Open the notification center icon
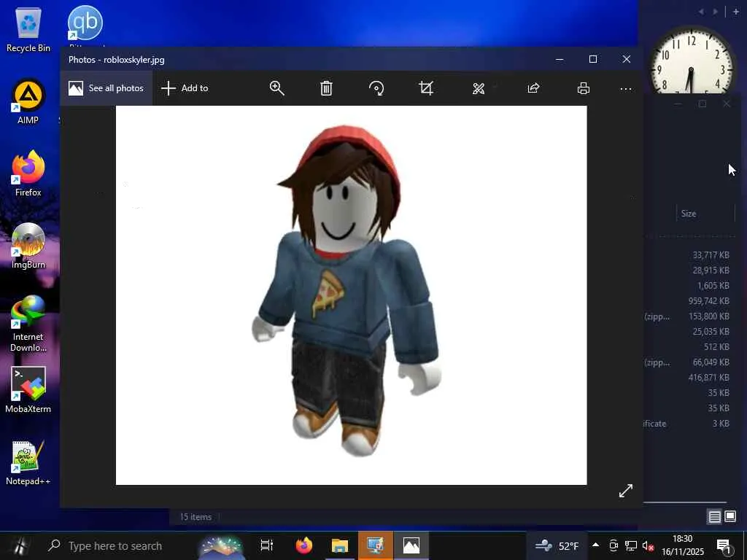 (x=724, y=546)
